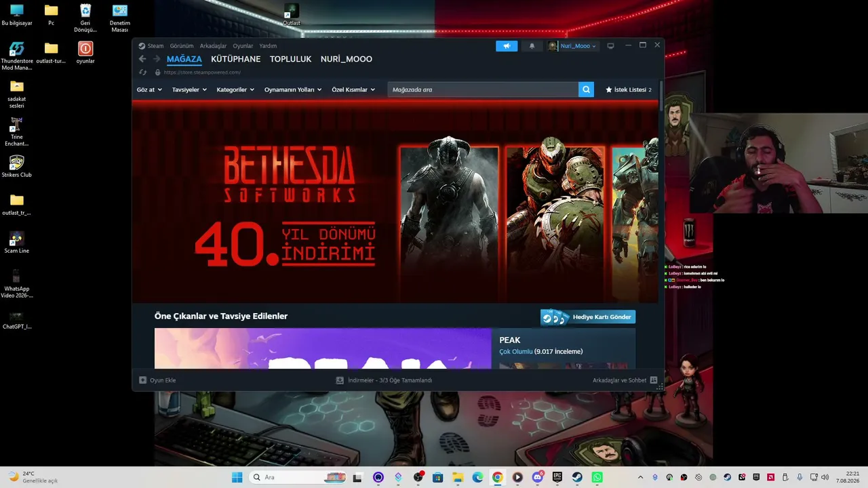Open the Görünüm menu
868x488 pixels.
[x=182, y=46]
